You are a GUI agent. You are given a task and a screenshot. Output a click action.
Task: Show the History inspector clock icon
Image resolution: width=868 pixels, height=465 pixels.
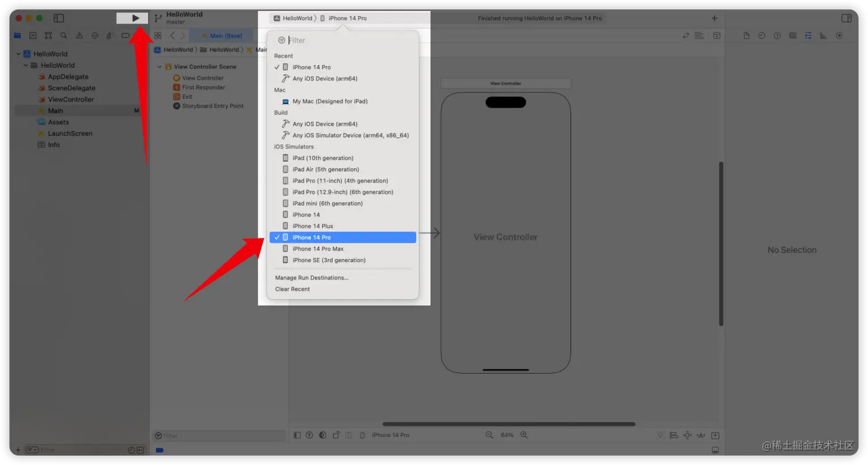click(x=762, y=36)
